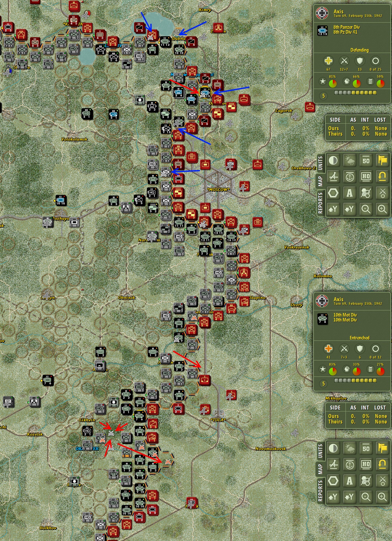This screenshot has width=392, height=541.
Task: Click the 8th Panzer Div unit counter thumbnail
Action: pos(323,30)
